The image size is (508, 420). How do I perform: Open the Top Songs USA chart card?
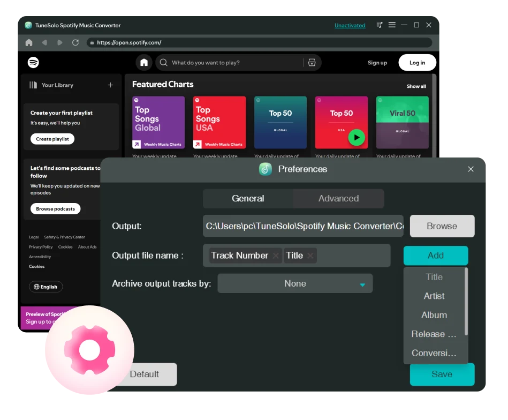(x=219, y=123)
